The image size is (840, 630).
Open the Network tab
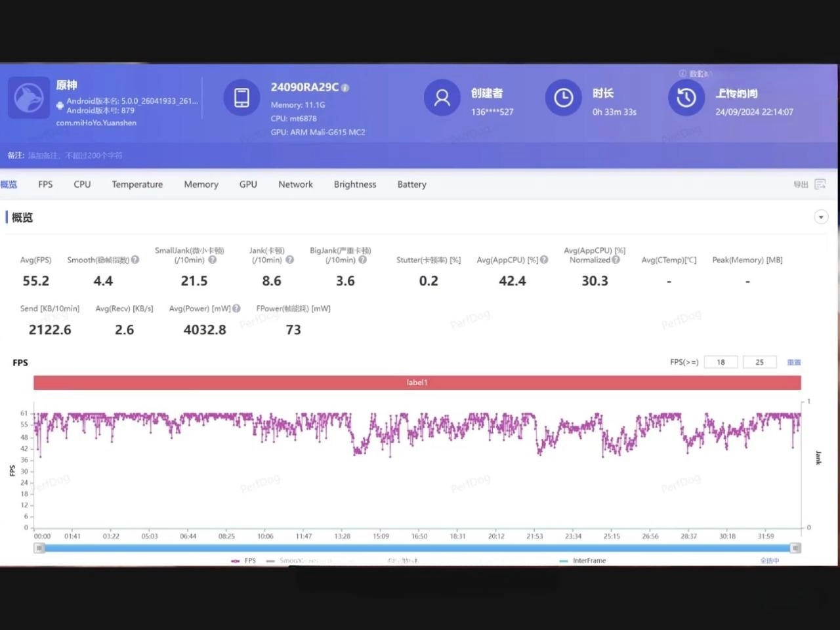click(x=295, y=184)
